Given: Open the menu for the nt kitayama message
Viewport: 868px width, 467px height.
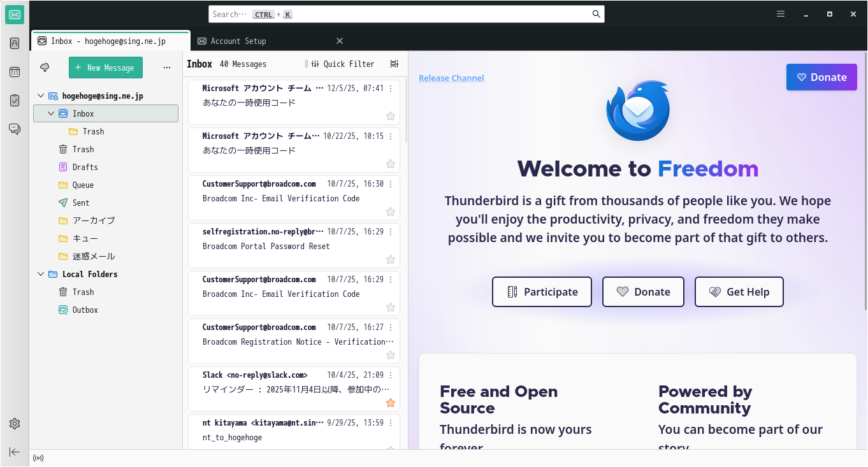Looking at the screenshot, I should click(391, 423).
